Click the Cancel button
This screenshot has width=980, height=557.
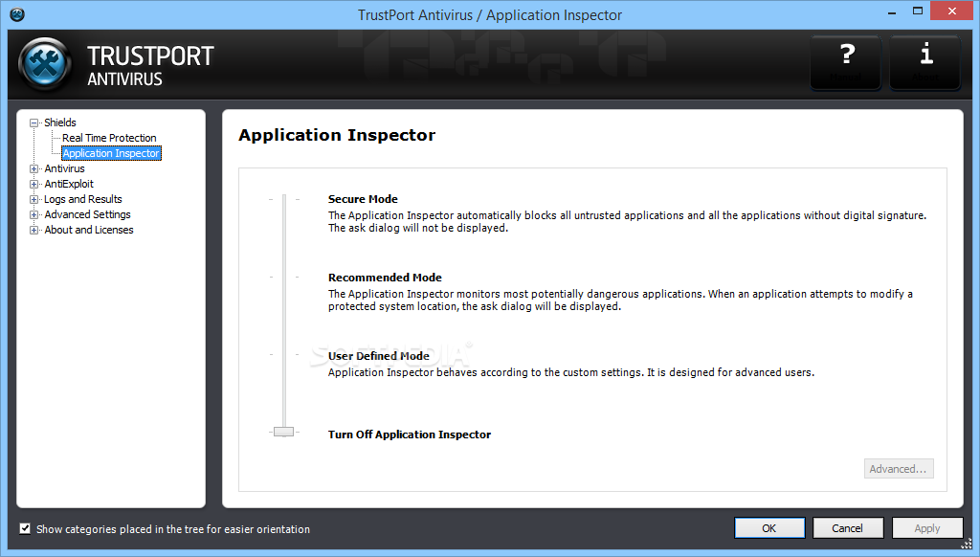pyautogui.click(x=848, y=528)
